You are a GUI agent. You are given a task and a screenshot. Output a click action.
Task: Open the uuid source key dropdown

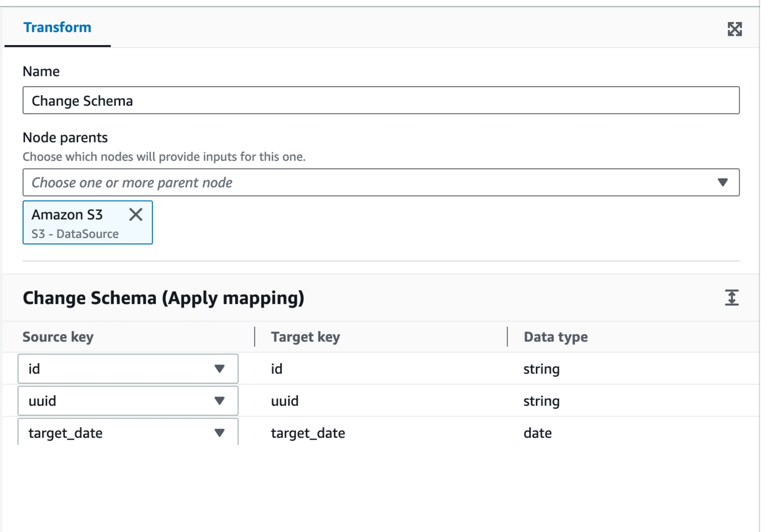pyautogui.click(x=128, y=401)
